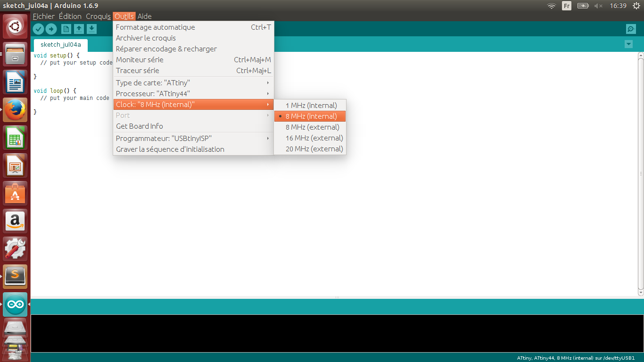644x362 pixels.
Task: Choose Graver la séquence d'initialisation
Action: coord(193,149)
